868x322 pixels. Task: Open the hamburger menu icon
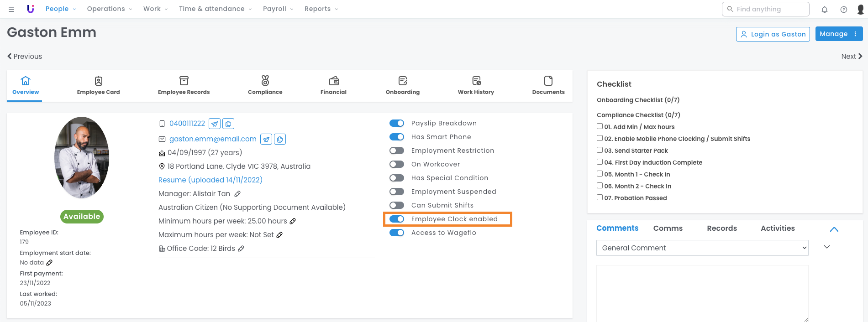coord(11,9)
